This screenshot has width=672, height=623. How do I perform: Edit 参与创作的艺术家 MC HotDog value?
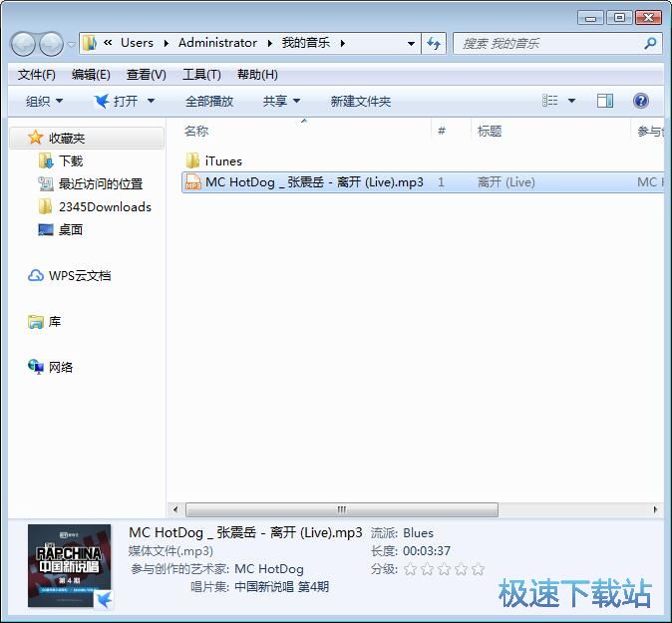(x=269, y=569)
